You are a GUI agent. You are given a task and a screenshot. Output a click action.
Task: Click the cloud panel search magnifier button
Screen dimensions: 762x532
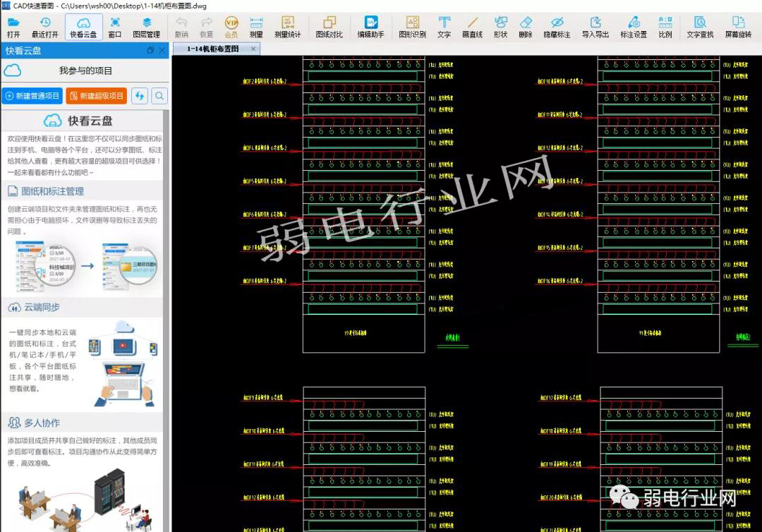pyautogui.click(x=160, y=96)
